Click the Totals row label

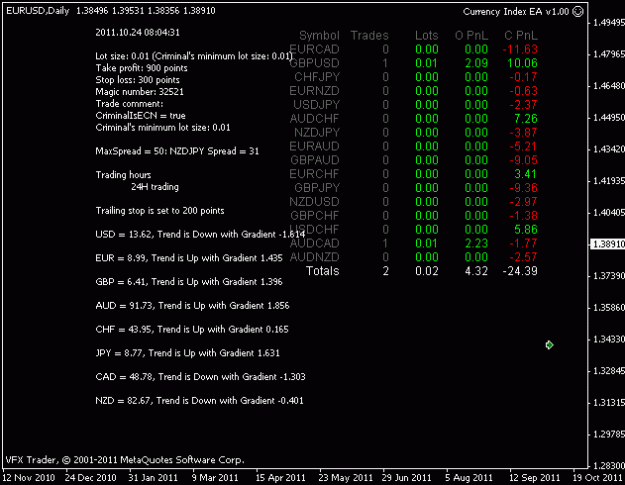[322, 271]
